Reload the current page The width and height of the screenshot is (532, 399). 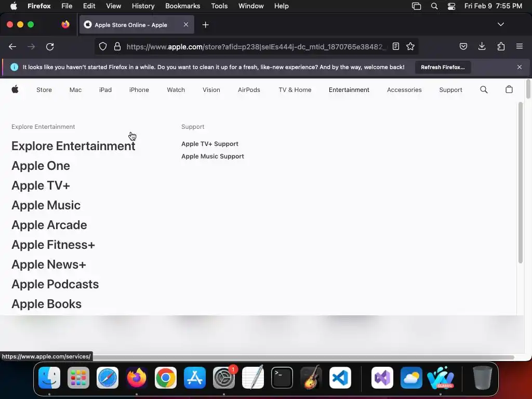50,46
